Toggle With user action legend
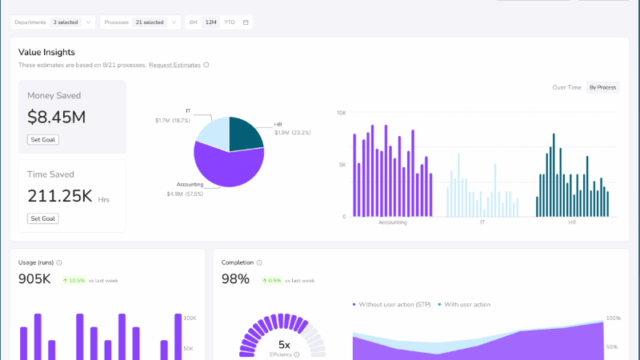Viewport: 640px width, 360px height. pyautogui.click(x=464, y=304)
